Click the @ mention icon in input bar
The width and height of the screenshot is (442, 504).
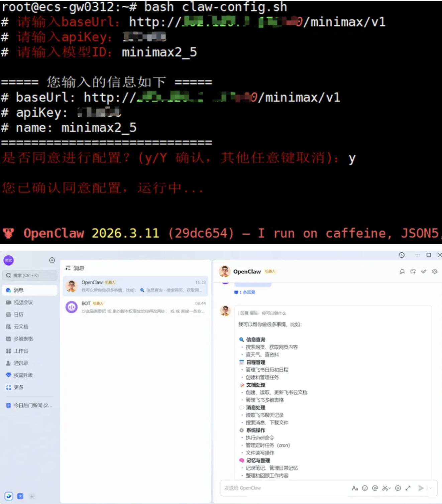(x=375, y=488)
